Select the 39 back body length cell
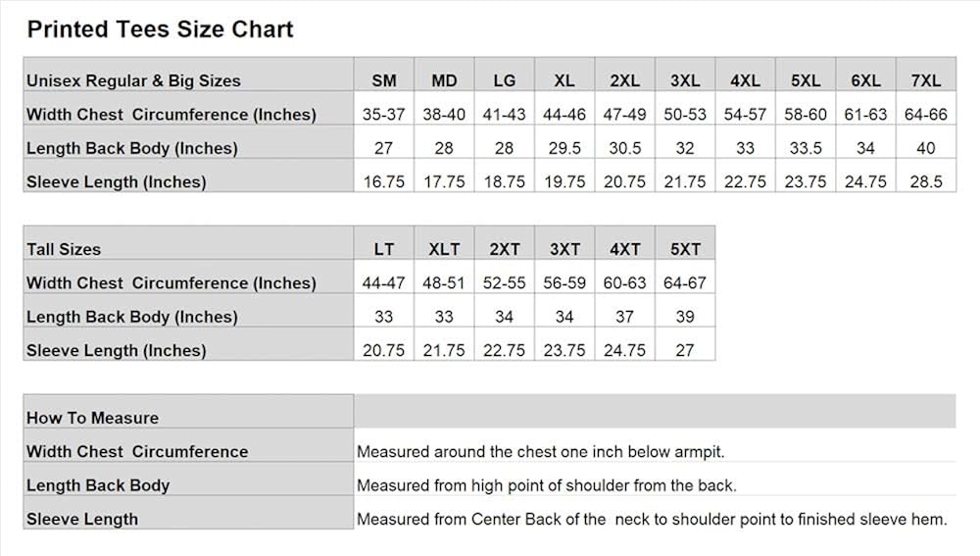The height and width of the screenshot is (556, 980). [685, 317]
